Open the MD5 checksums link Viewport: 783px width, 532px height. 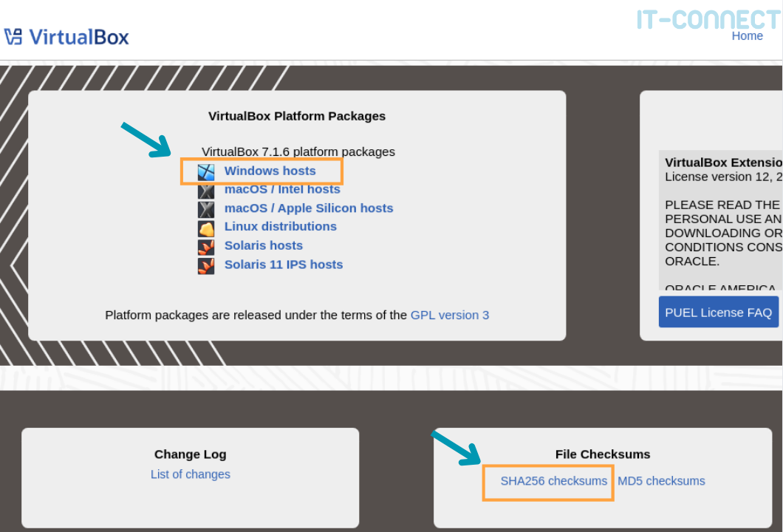coord(661,481)
